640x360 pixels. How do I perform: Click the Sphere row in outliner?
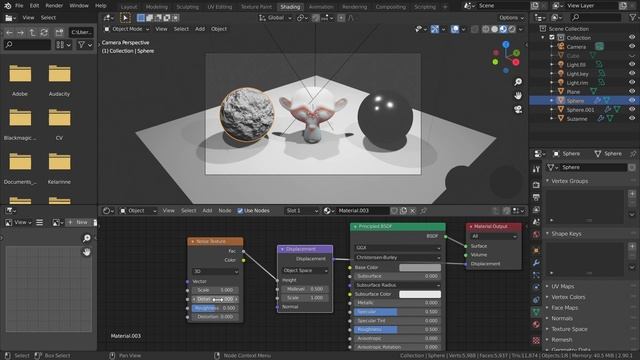[584, 100]
